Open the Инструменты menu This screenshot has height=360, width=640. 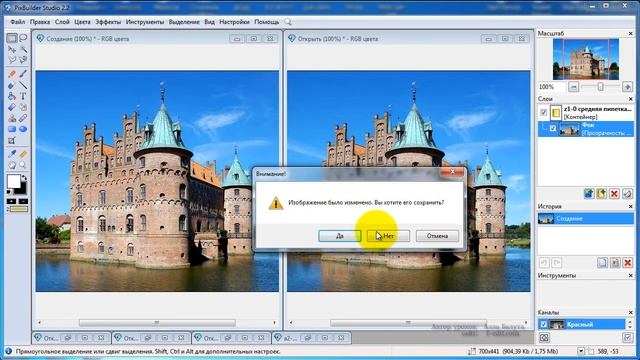(x=145, y=22)
